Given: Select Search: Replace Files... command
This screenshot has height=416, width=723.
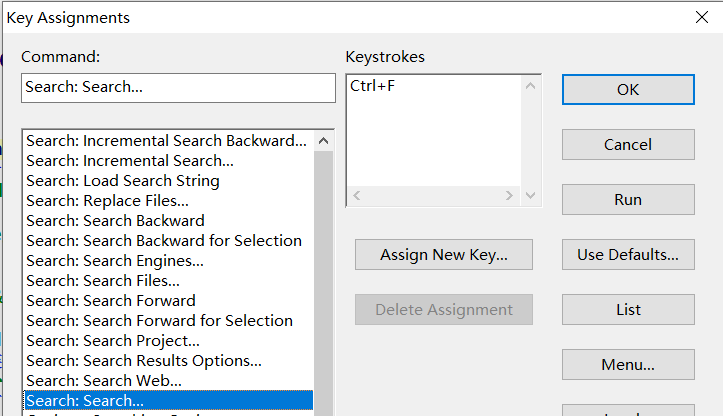Looking at the screenshot, I should 107,201.
